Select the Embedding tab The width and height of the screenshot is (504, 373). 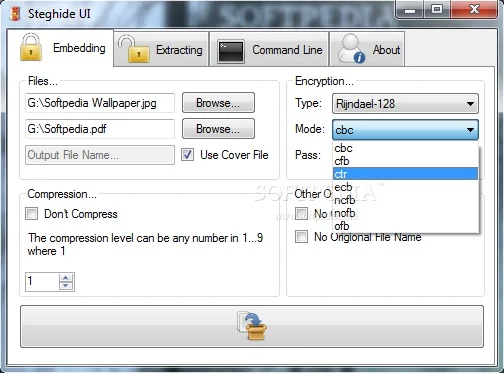(60, 48)
